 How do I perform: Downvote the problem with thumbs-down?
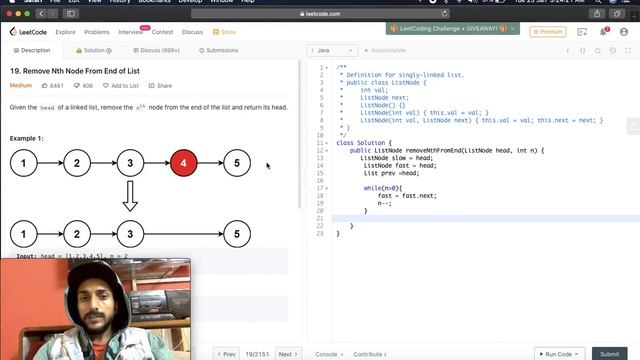pyautogui.click(x=83, y=86)
